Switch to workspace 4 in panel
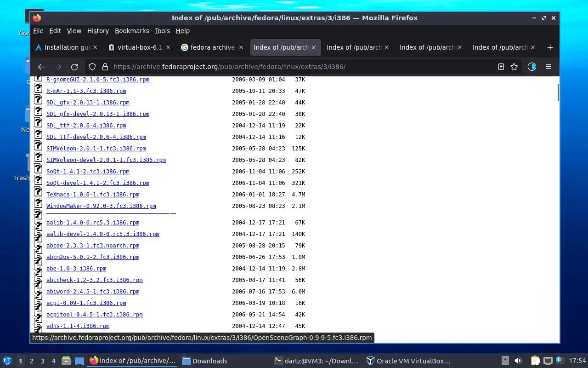 [x=53, y=361]
